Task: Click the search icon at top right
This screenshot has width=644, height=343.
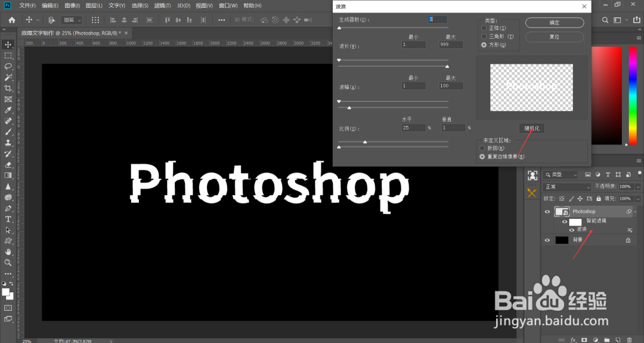Action: (x=605, y=20)
